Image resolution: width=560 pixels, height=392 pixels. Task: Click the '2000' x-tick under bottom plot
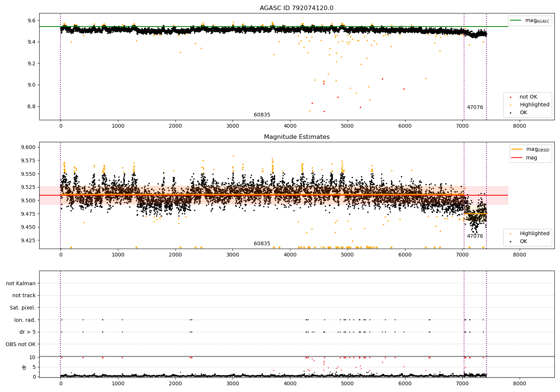pos(175,384)
